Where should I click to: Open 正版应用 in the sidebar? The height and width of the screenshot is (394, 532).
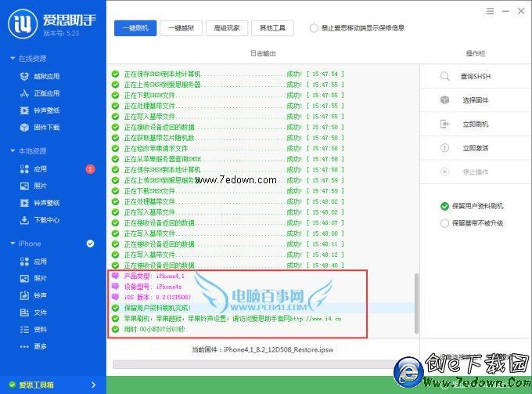coord(40,93)
